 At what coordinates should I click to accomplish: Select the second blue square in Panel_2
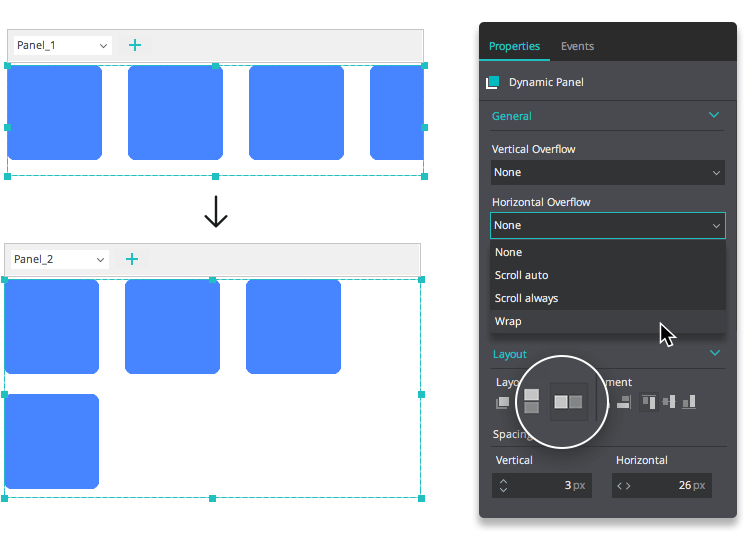click(x=172, y=327)
